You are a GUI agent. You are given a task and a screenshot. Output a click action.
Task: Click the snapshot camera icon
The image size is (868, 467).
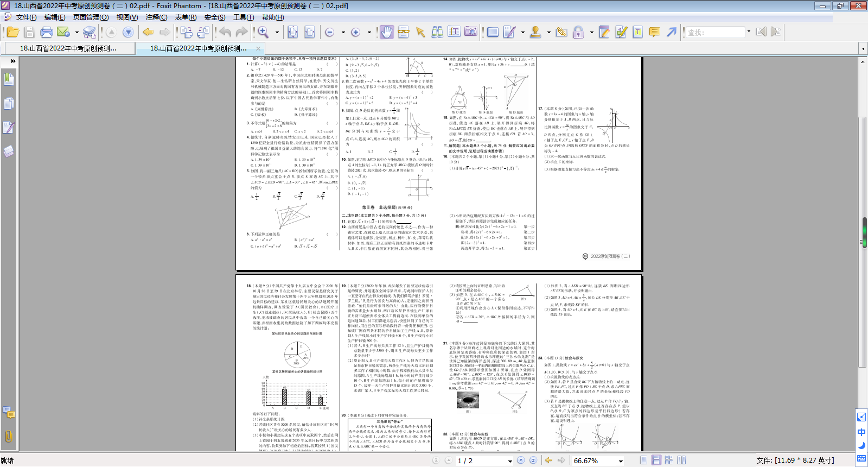tap(471, 32)
